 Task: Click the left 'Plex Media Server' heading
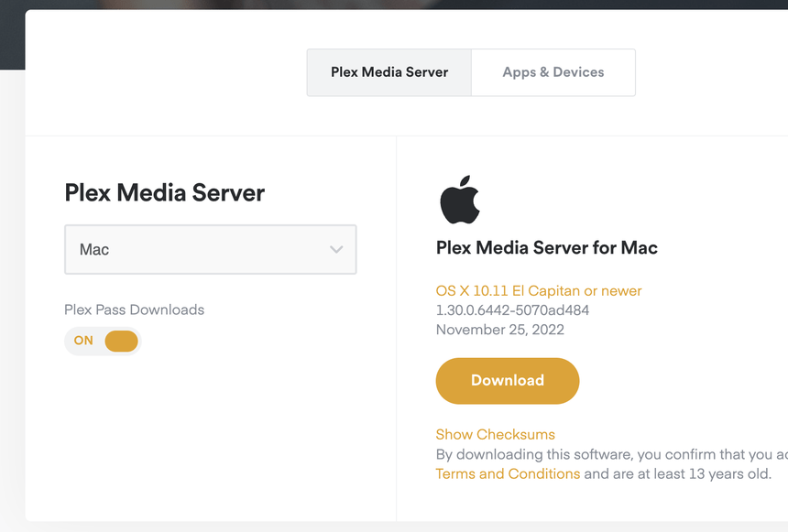coord(164,192)
